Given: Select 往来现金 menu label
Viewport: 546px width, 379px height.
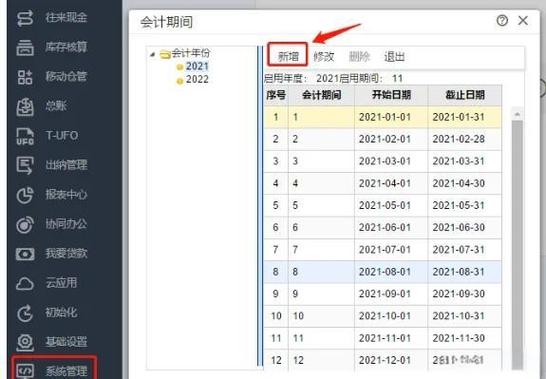Looking at the screenshot, I should pyautogui.click(x=66, y=17).
